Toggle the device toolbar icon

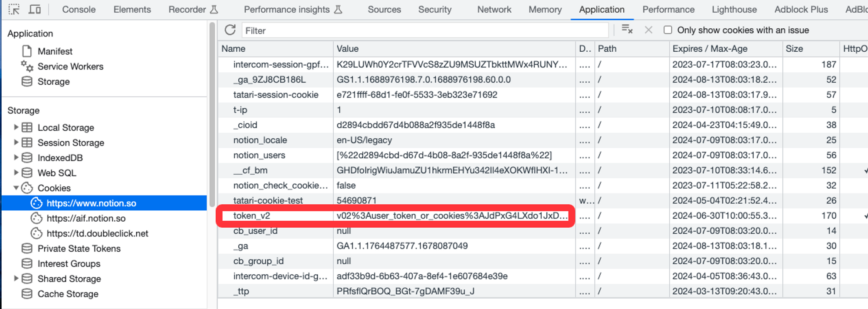tap(34, 9)
